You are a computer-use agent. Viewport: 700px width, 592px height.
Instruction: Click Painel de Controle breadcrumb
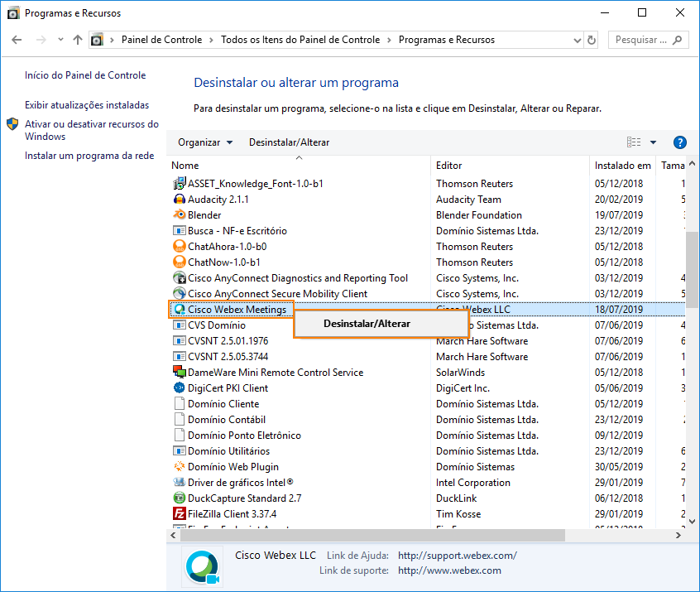pos(161,40)
